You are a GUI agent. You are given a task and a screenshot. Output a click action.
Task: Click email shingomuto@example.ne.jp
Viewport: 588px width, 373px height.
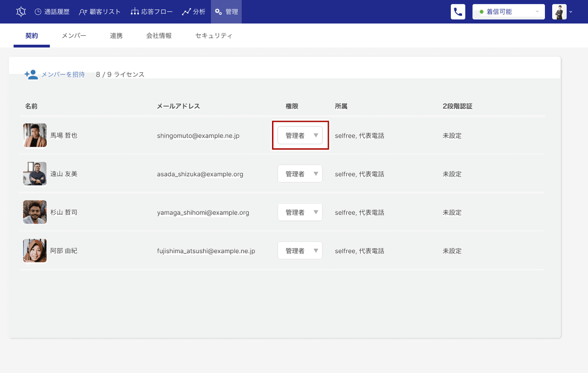198,136
